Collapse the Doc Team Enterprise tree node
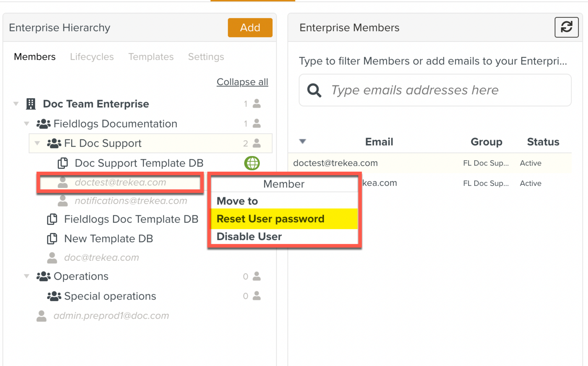 (16, 104)
